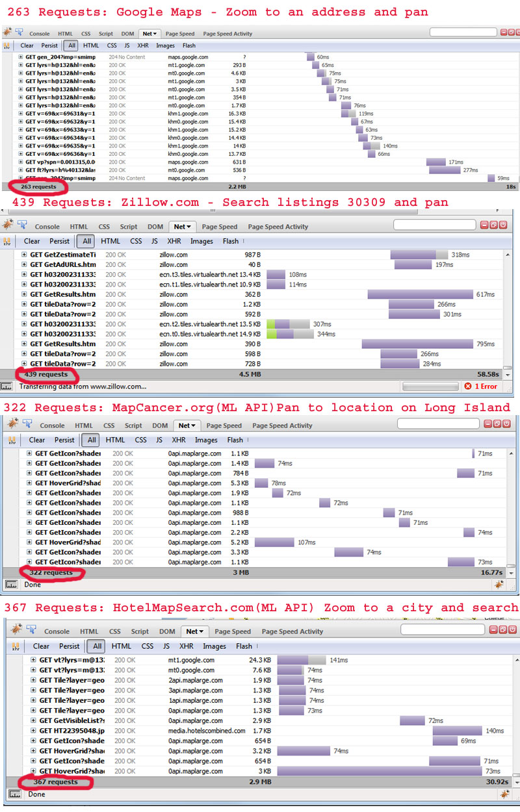Click the 'ecn.t3.tiles.virtualearth.net' domain cell
Screen dimensions: 520x812
click(199, 275)
